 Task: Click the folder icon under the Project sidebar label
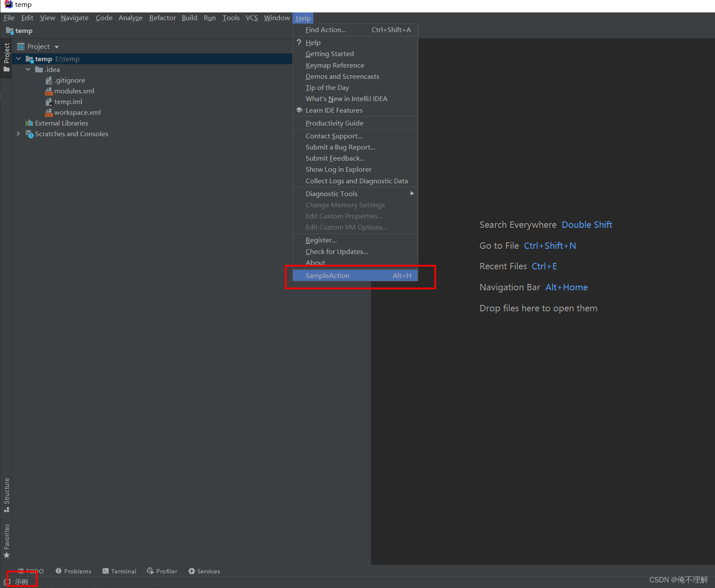click(x=6, y=69)
